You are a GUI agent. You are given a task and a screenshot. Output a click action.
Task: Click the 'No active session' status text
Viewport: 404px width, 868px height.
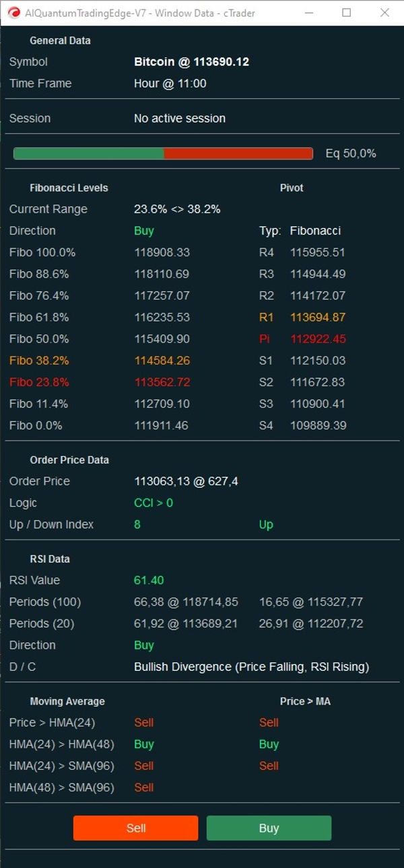coord(179,118)
